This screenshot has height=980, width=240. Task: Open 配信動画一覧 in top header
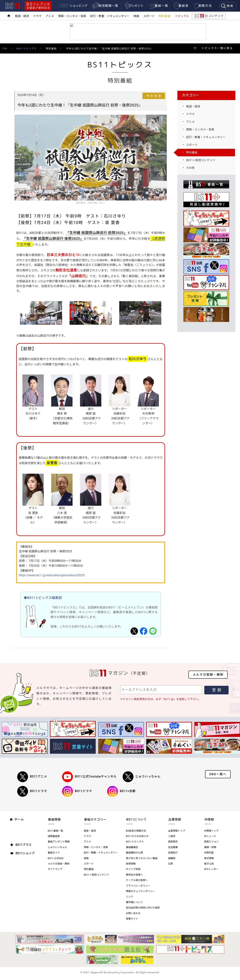pos(106,6)
